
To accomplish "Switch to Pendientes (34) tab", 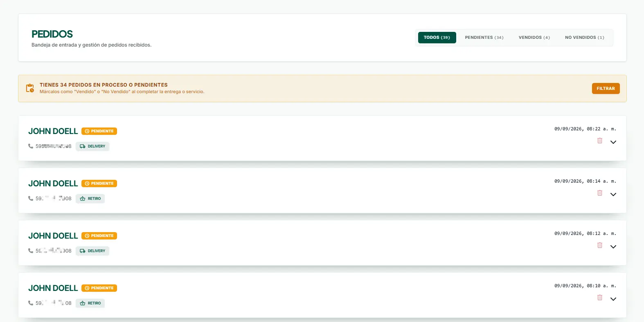I will (484, 38).
